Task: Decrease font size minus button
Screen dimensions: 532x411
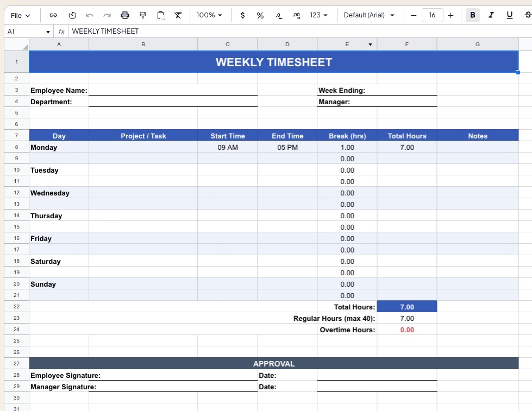Action: (413, 15)
